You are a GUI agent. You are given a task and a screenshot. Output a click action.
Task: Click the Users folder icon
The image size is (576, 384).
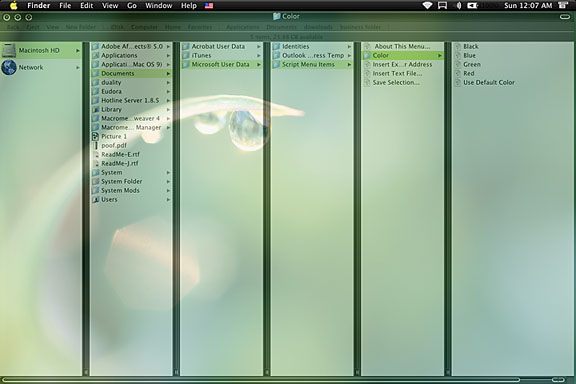coord(96,200)
